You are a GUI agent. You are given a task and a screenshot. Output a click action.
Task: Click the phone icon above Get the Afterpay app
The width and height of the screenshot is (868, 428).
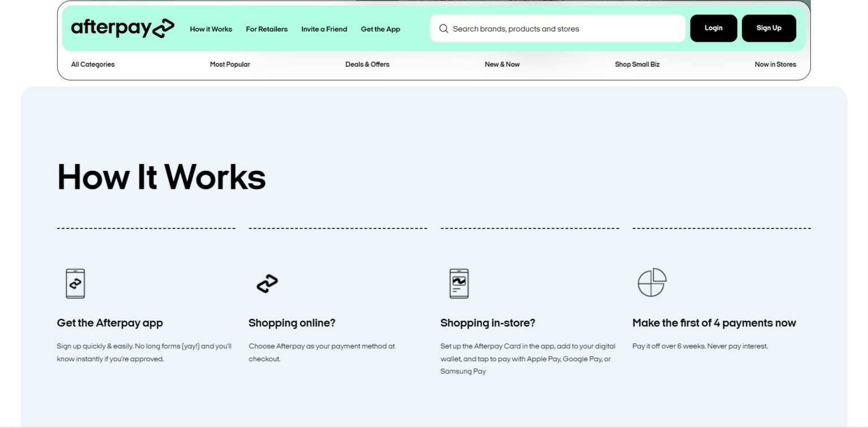point(75,283)
